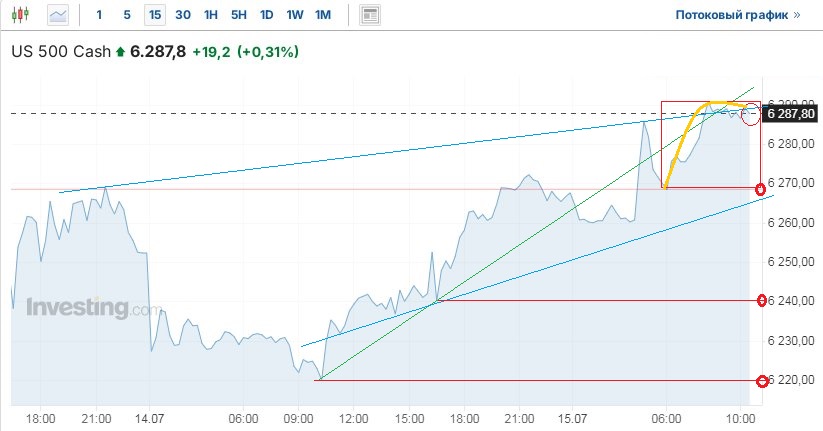Select the 1W weekly timeframe
Screen dimensions: 823x431
[x=294, y=15]
